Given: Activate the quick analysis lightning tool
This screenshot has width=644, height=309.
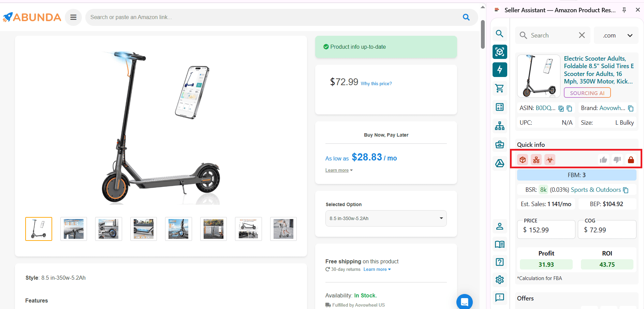Looking at the screenshot, I should click(500, 69).
